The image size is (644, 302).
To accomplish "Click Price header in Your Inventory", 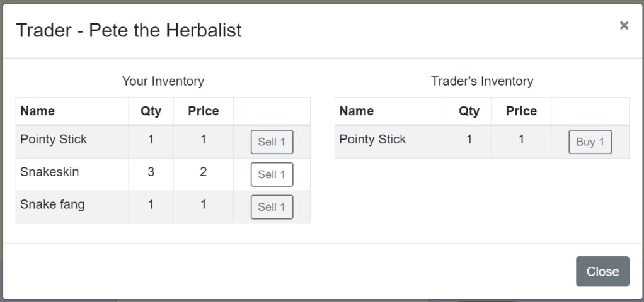I will pyautogui.click(x=203, y=111).
